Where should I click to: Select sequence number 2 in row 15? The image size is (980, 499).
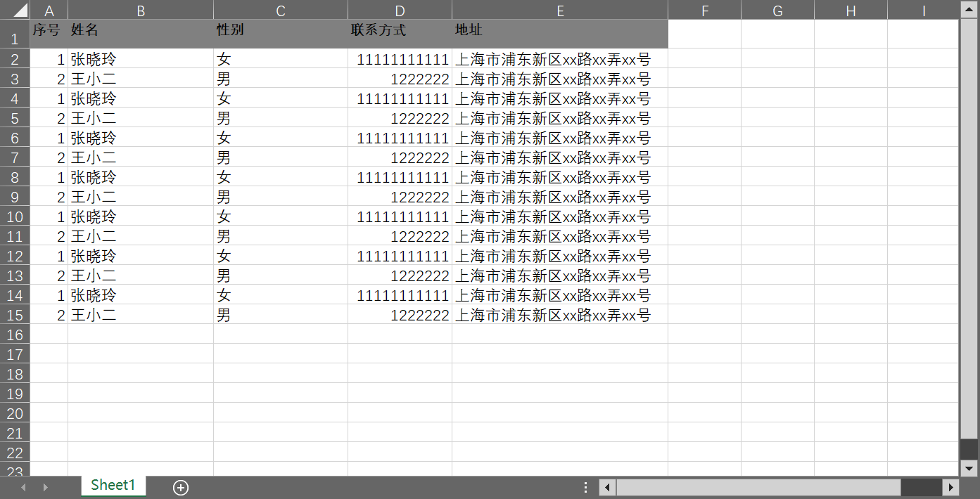(x=49, y=314)
